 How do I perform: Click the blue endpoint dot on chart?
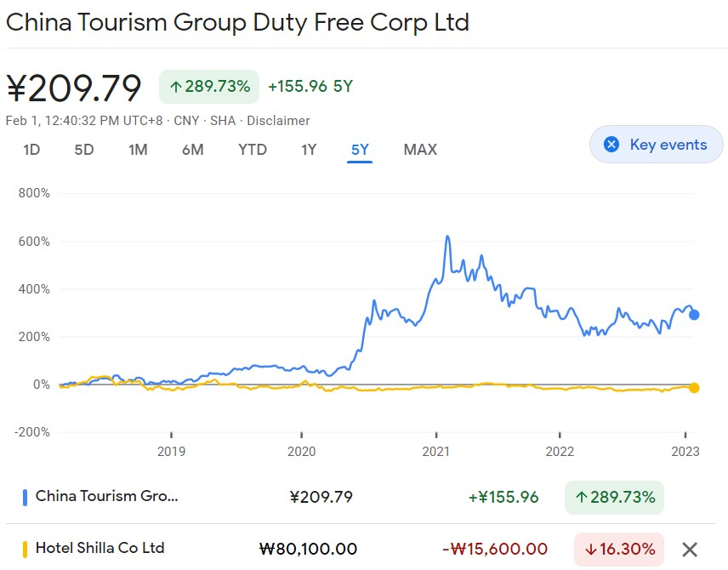[x=694, y=315]
